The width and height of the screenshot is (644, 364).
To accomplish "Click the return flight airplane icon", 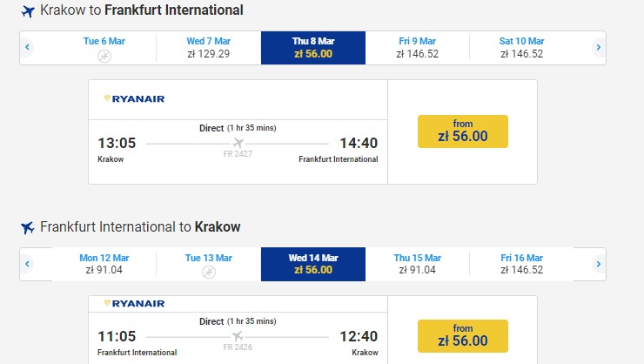I will (x=28, y=227).
